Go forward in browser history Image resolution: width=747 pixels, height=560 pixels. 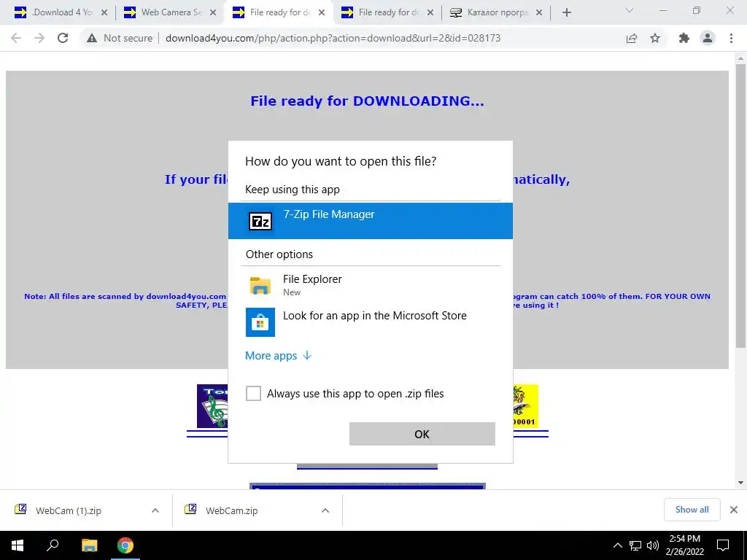[39, 38]
